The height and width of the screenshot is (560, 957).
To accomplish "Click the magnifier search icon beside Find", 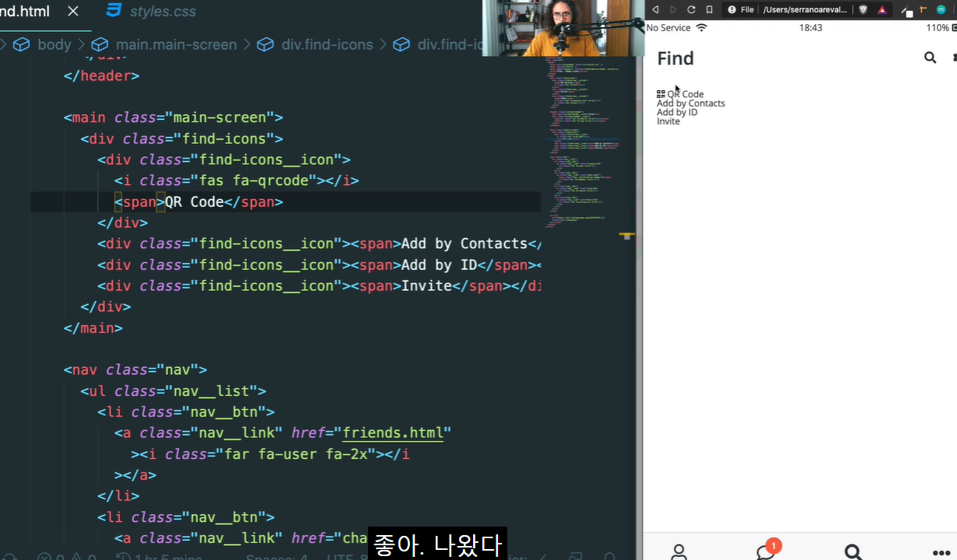I will (930, 58).
